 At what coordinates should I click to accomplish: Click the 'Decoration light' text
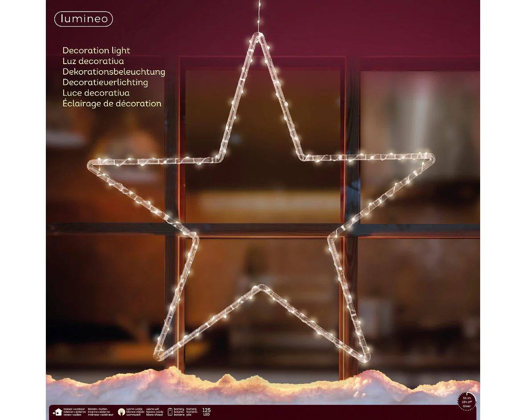(96, 50)
